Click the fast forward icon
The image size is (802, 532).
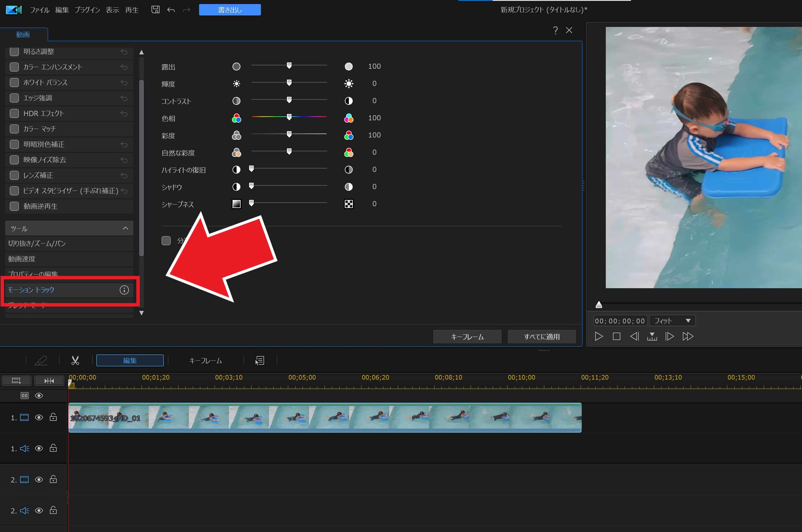pyautogui.click(x=688, y=337)
